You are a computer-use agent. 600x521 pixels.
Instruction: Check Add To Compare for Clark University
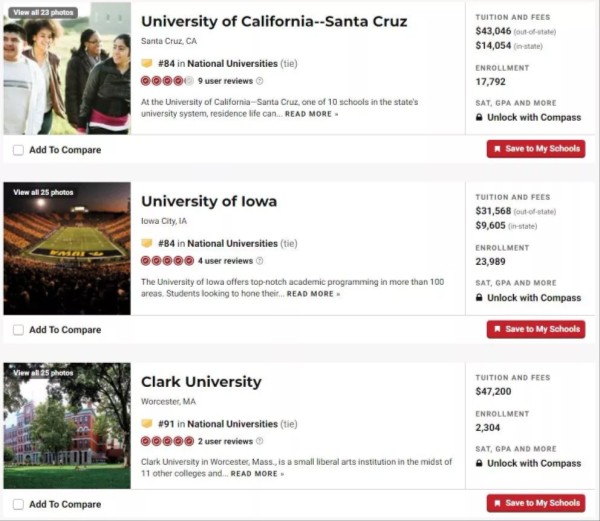click(x=18, y=504)
